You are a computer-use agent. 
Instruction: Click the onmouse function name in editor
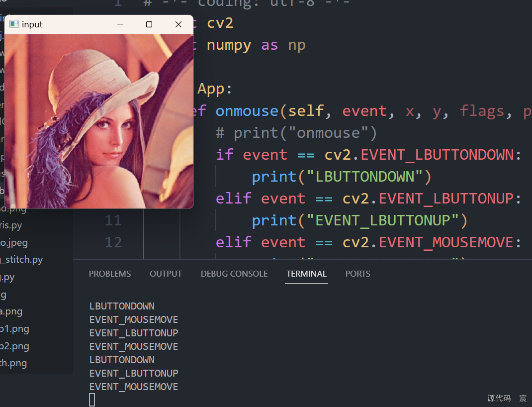[x=247, y=111]
